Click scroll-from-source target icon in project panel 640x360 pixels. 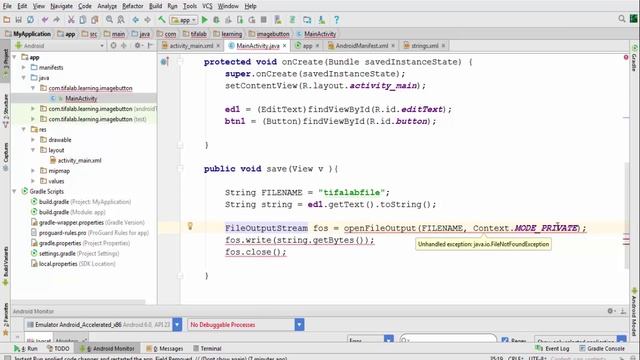113,45
